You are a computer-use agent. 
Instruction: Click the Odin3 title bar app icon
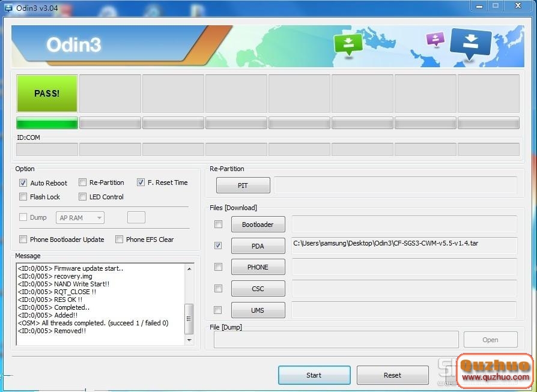(8, 8)
